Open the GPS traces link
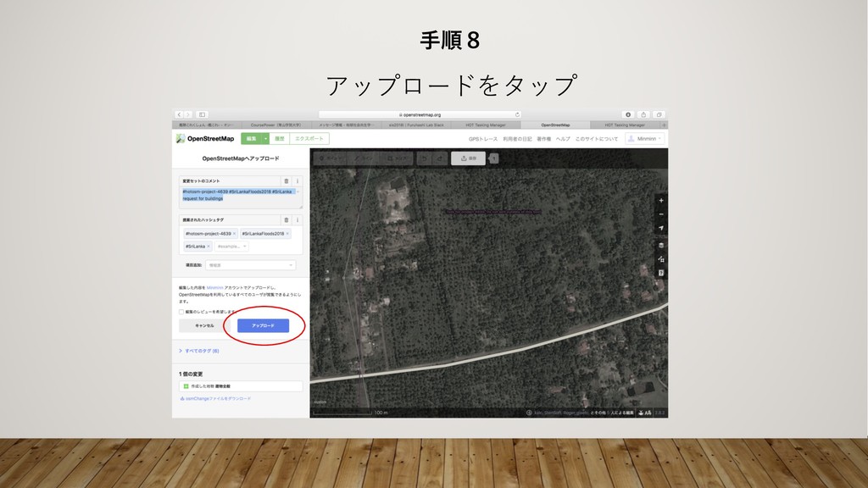Screen dimensions: 868x488 pos(483,139)
